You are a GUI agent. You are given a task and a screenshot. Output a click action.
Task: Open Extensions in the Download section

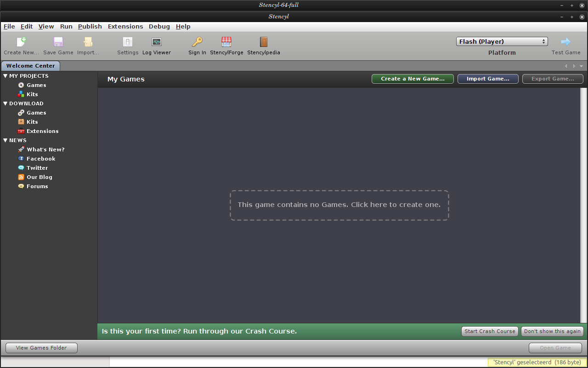43,131
